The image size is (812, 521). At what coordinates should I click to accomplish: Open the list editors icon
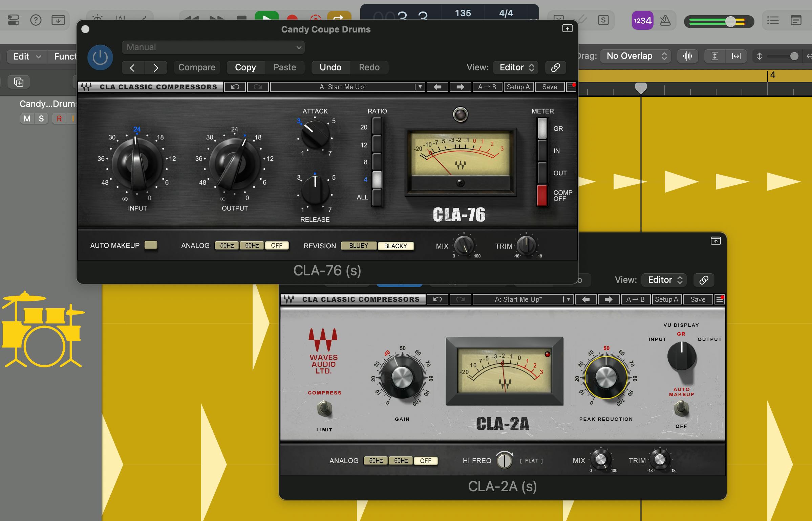coord(773,21)
